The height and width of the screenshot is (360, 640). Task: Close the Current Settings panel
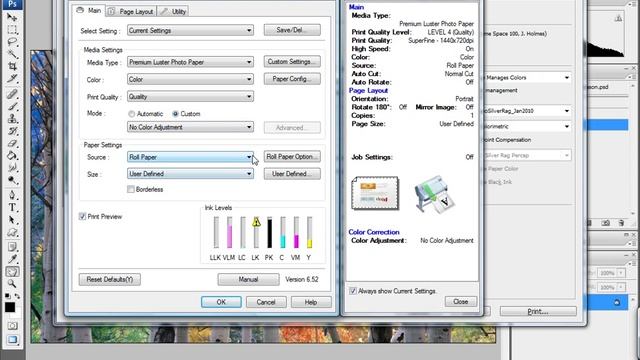[460, 302]
